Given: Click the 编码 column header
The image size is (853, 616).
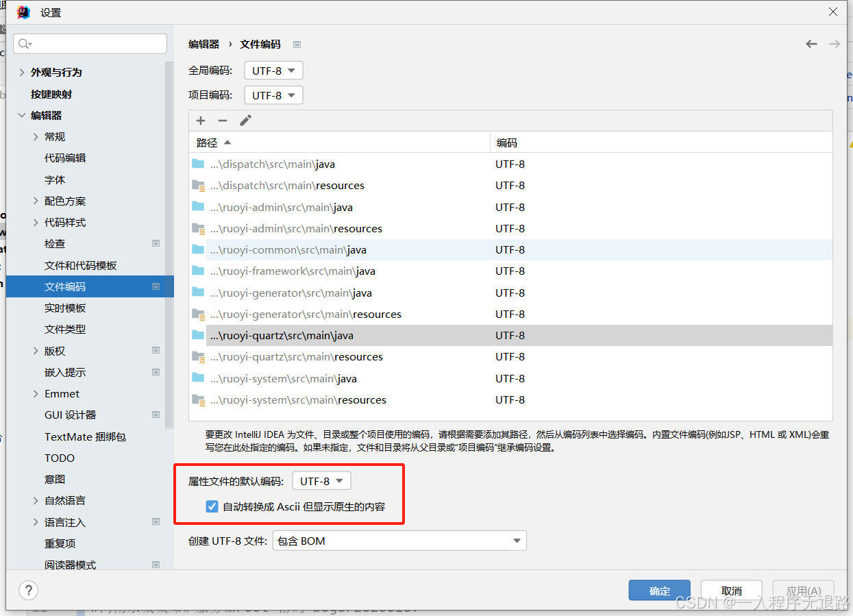Looking at the screenshot, I should point(661,143).
